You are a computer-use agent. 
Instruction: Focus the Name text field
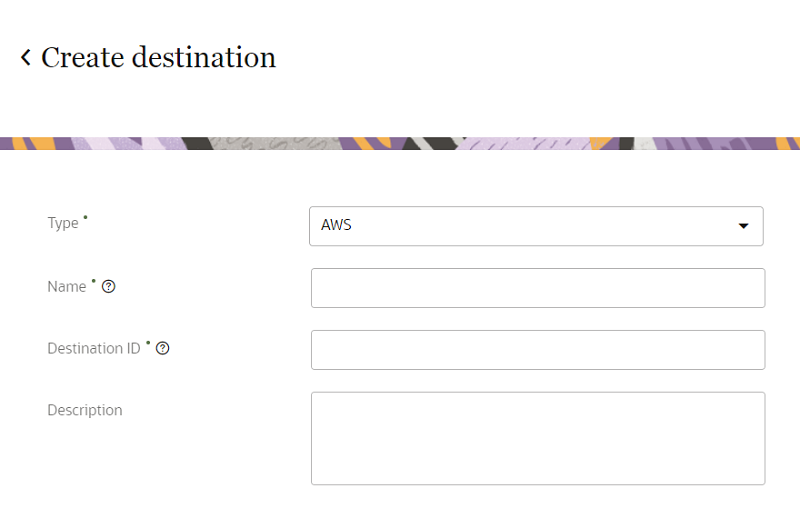(538, 288)
